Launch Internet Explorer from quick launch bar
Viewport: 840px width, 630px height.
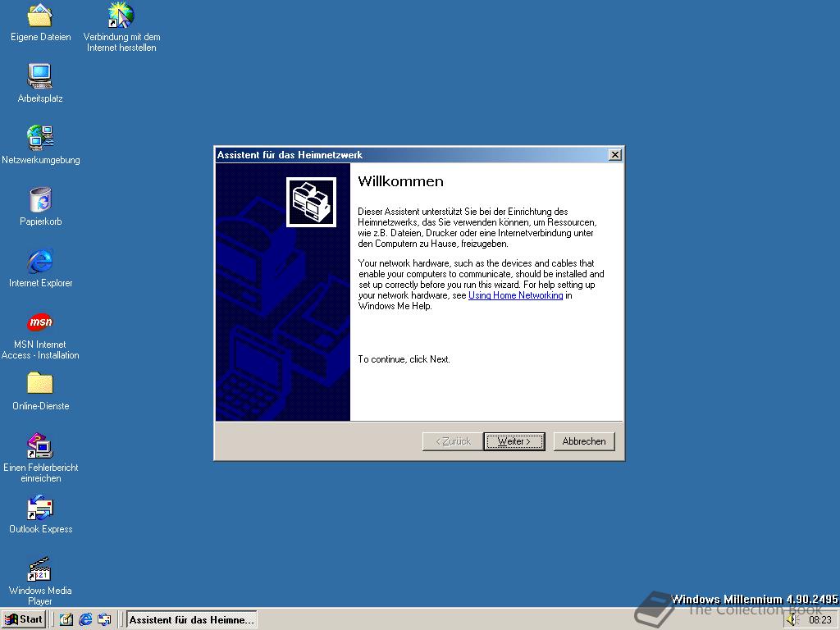pyautogui.click(x=85, y=619)
